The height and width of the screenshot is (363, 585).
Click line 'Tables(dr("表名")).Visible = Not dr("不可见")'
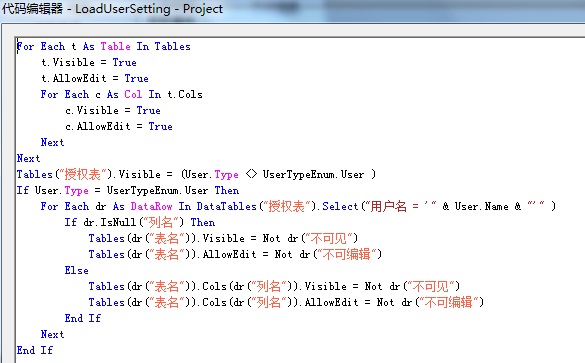point(223,238)
